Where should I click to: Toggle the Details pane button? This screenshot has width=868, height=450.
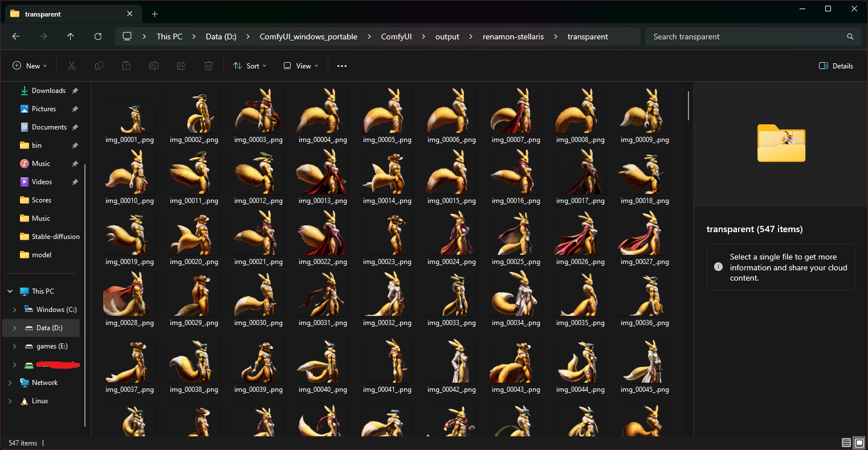point(836,66)
